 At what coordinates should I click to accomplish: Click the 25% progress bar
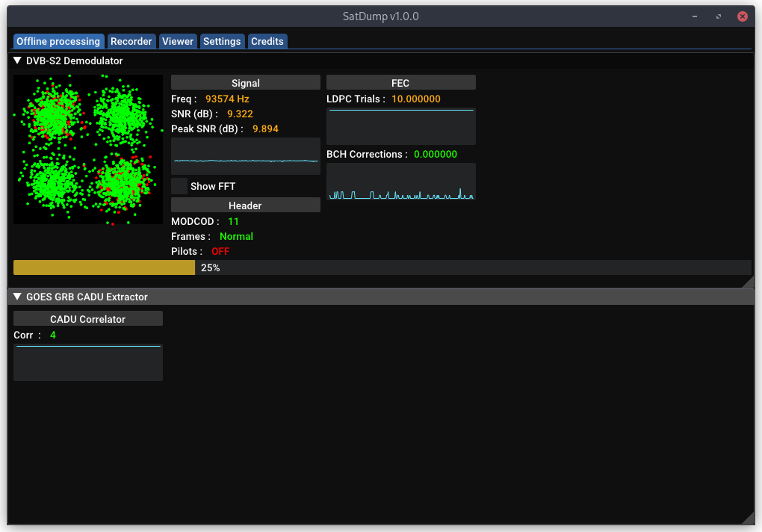coord(382,267)
